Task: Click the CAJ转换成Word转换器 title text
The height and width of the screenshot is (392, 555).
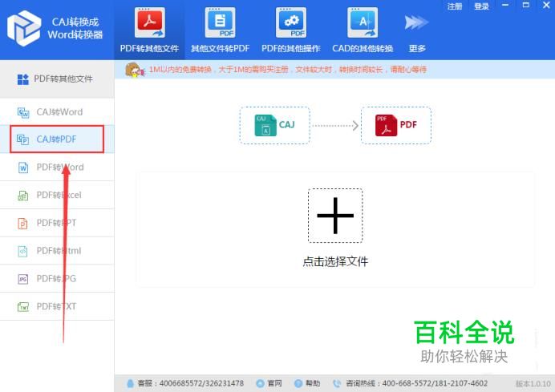Action: tap(75, 28)
